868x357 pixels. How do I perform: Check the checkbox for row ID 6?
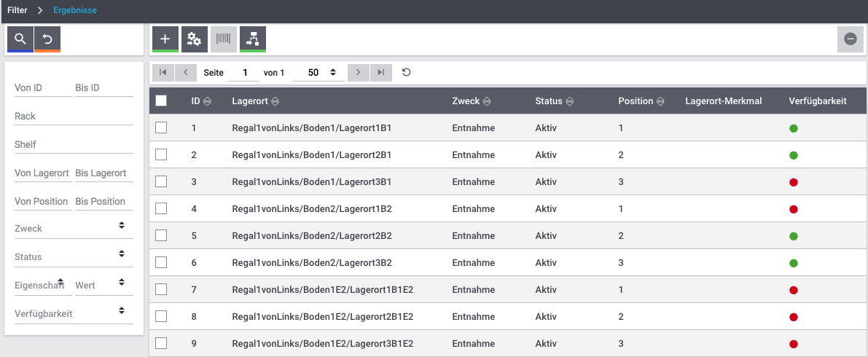pos(161,262)
